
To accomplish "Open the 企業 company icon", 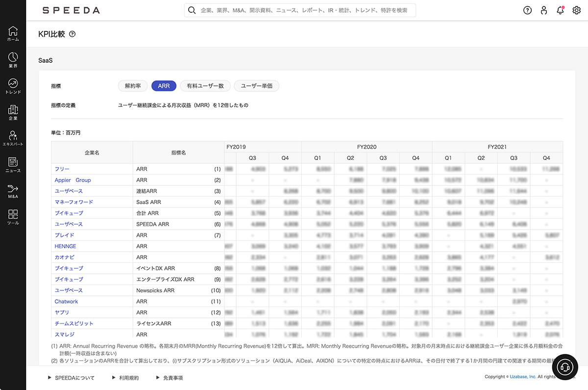I will (x=13, y=112).
